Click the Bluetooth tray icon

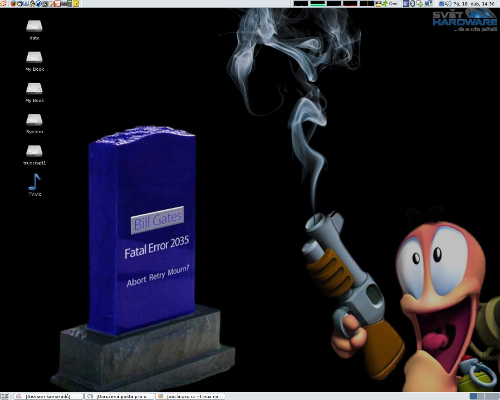[x=412, y=3]
